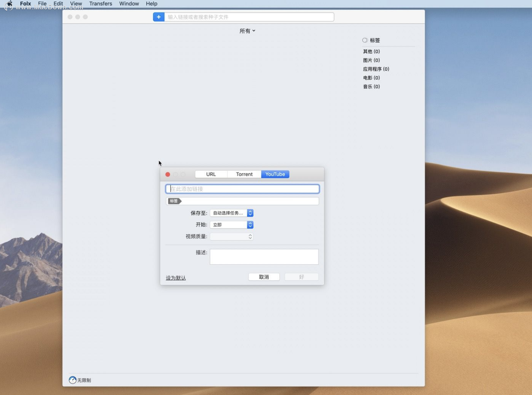Click inside the tags input field
Screen dimensions: 532x395
point(242,201)
